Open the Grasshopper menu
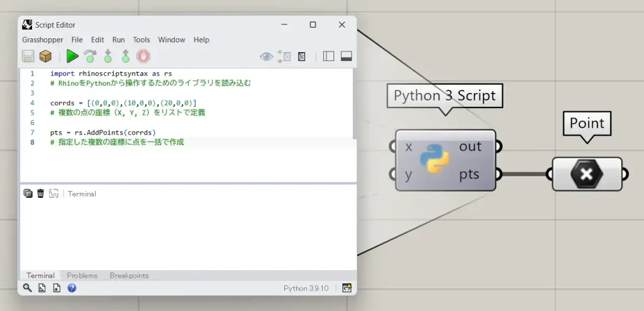The height and width of the screenshot is (311, 644). (x=42, y=40)
